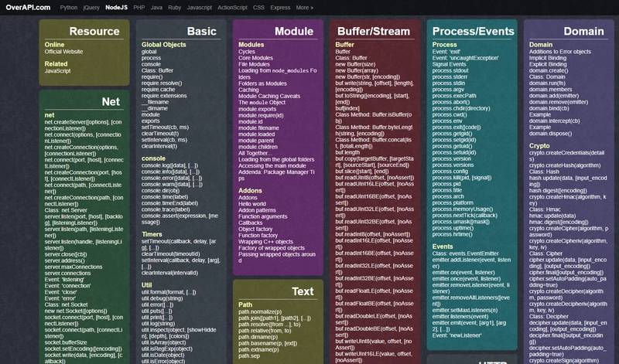Viewport: 619px width, 364px height.
Task: Open the Official Website link under Online
Action: [63, 52]
